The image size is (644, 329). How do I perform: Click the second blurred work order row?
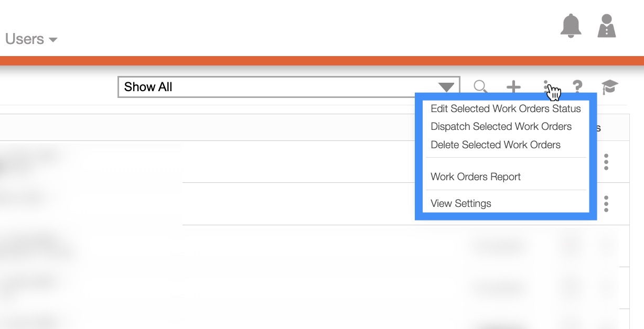[x=210, y=203]
